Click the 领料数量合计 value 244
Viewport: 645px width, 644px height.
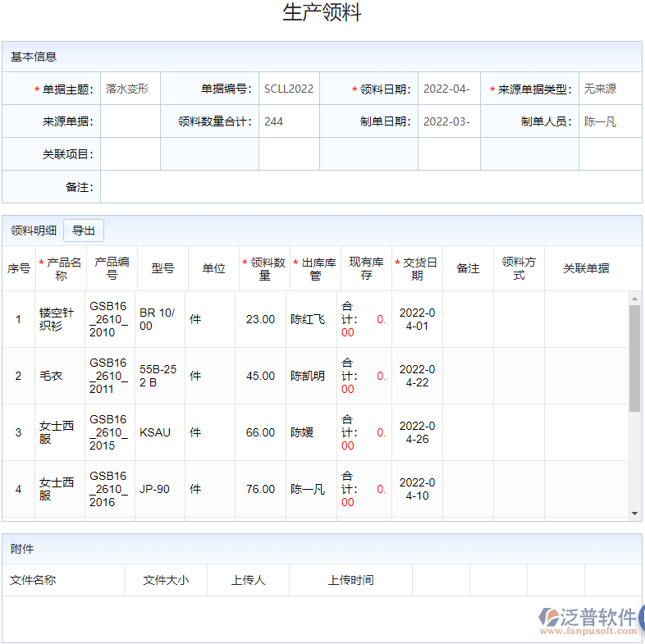pos(289,121)
